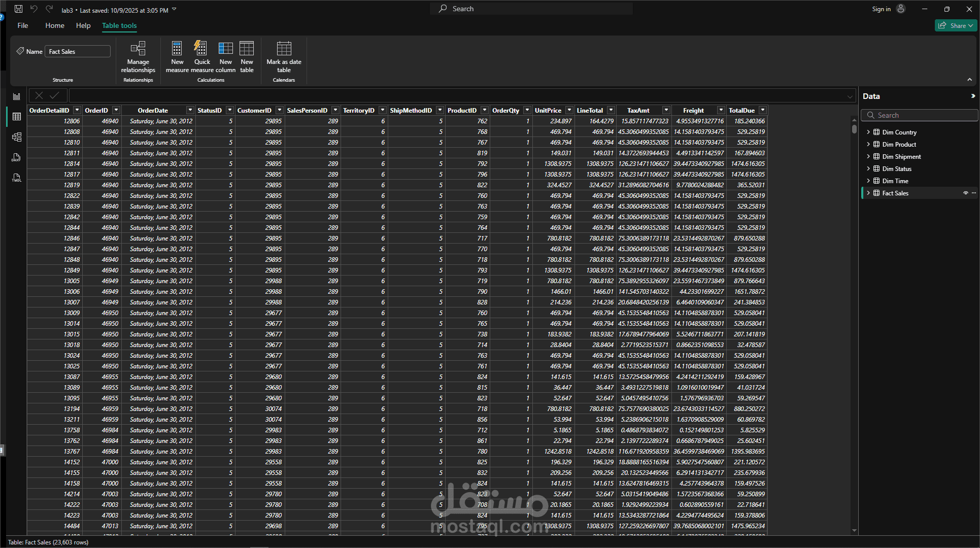Click the New table icon
The height and width of the screenshot is (548, 980).
click(x=247, y=49)
